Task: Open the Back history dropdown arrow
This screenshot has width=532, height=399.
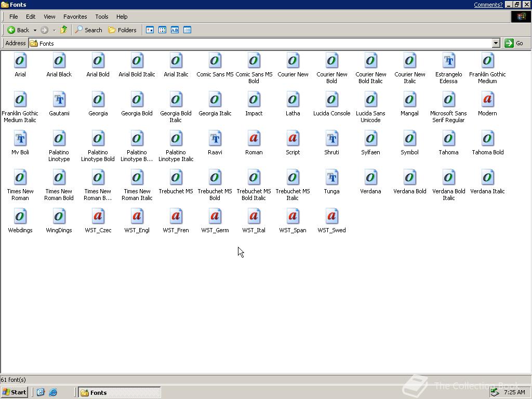Action: [35, 30]
